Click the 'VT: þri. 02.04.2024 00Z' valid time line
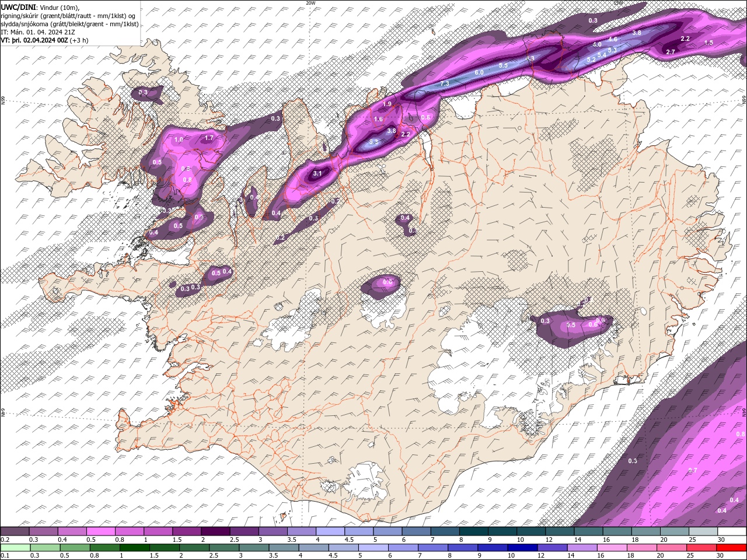747x560 pixels. click(x=45, y=40)
